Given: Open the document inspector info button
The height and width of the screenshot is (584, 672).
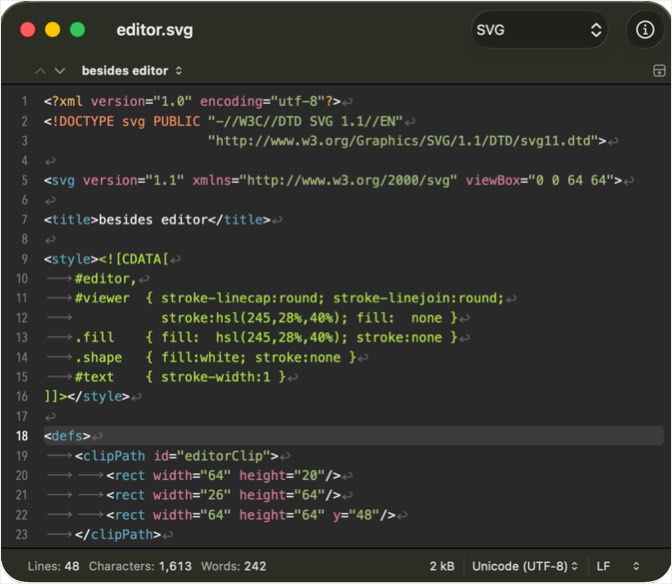Looking at the screenshot, I should [x=645, y=30].
